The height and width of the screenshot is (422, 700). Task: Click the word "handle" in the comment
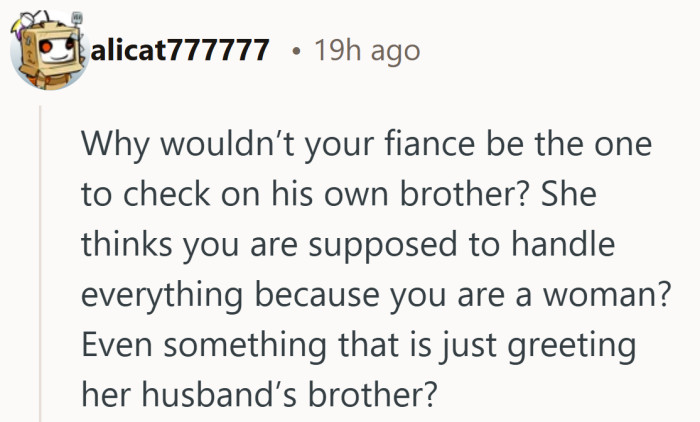coord(563,245)
